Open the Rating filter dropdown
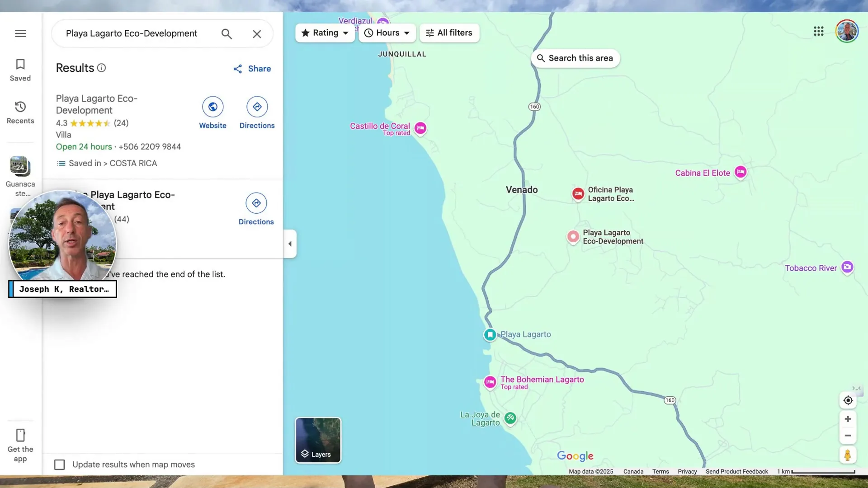868x488 pixels. click(325, 33)
